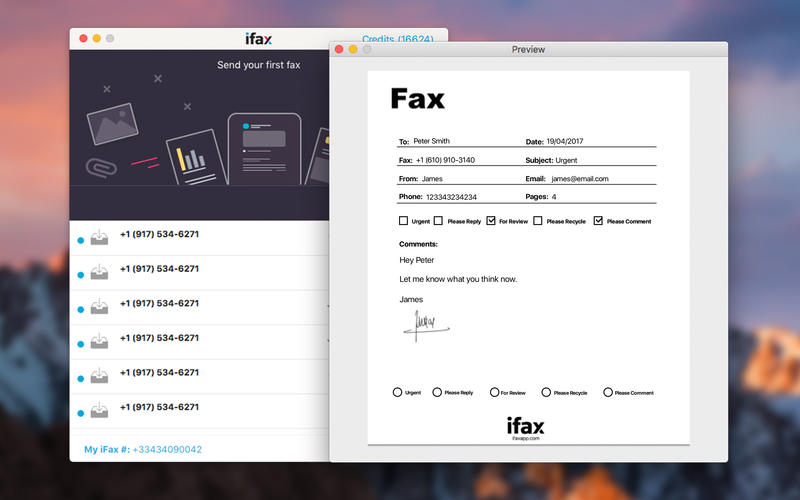Image resolution: width=800 pixels, height=500 pixels.
Task: Click the phone mockup illustration in banner
Action: pos(264,149)
